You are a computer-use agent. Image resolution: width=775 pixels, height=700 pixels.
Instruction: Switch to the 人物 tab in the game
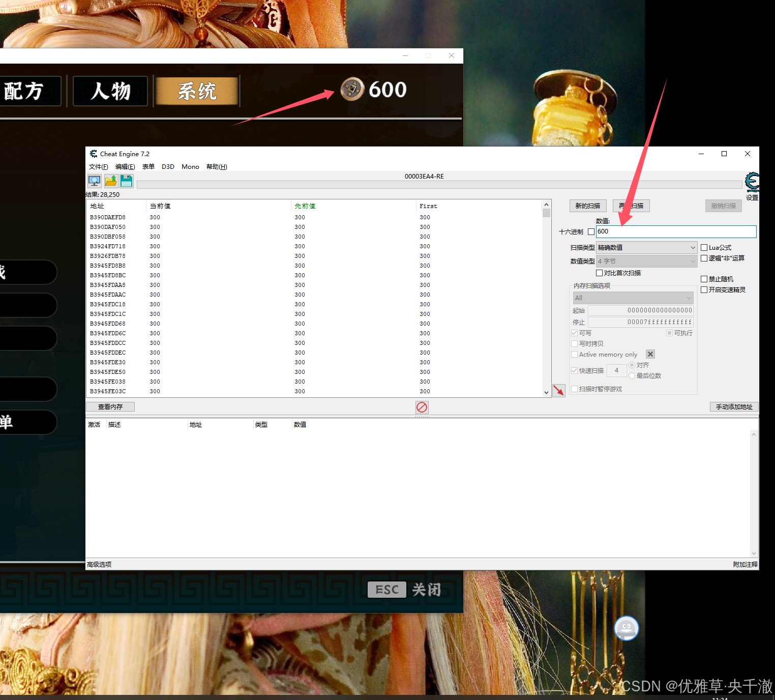pos(110,92)
